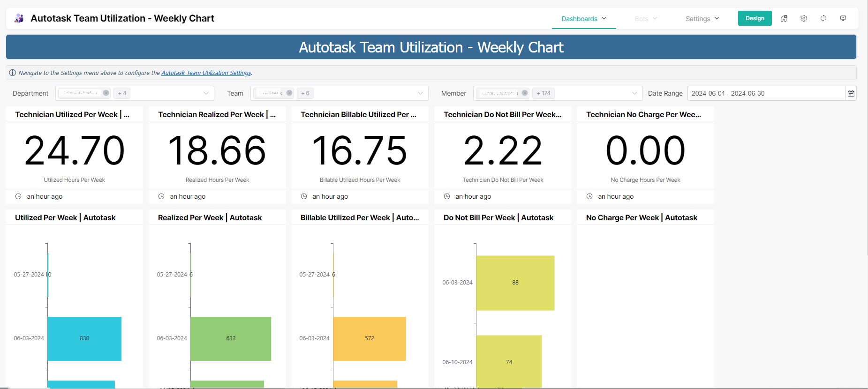
Task: Click the +6 tag in the Team filter
Action: point(305,93)
